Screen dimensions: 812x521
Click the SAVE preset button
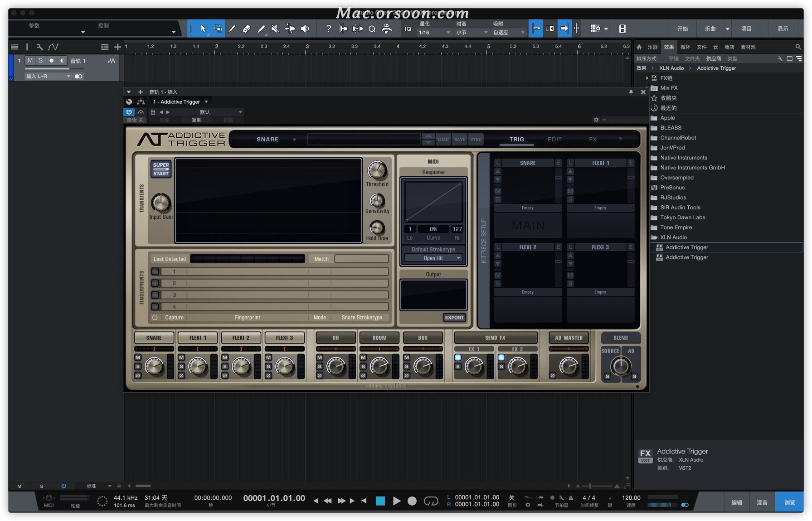coord(459,140)
